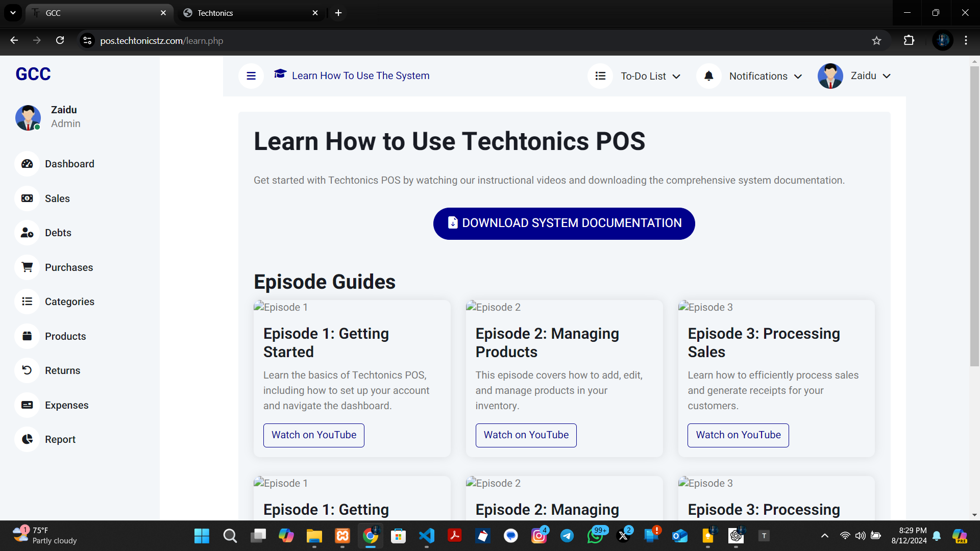Open Dashboard from the sidebar icon
This screenshot has width=980, height=551.
[x=27, y=164]
